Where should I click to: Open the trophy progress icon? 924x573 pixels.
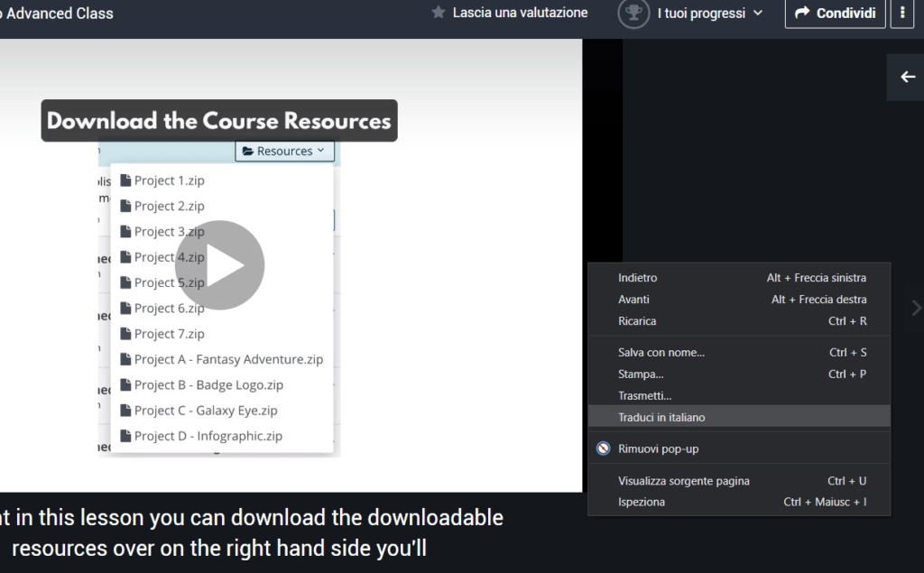(633, 14)
